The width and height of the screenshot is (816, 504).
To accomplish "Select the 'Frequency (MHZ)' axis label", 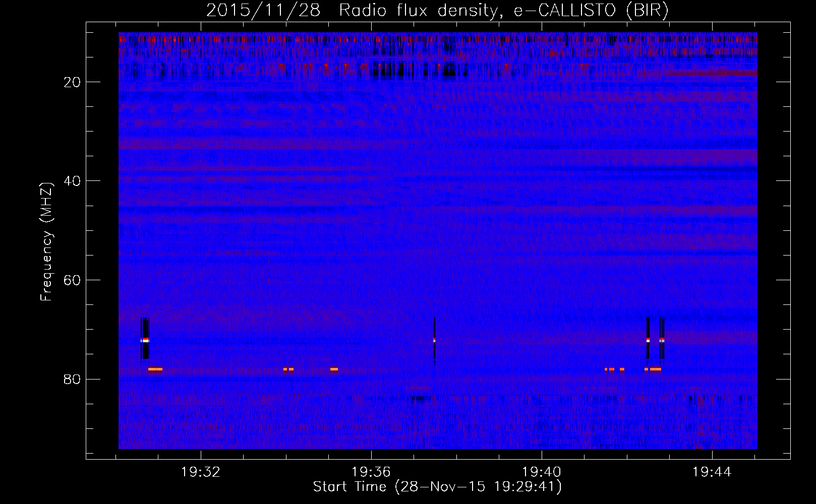I will click(x=46, y=242).
